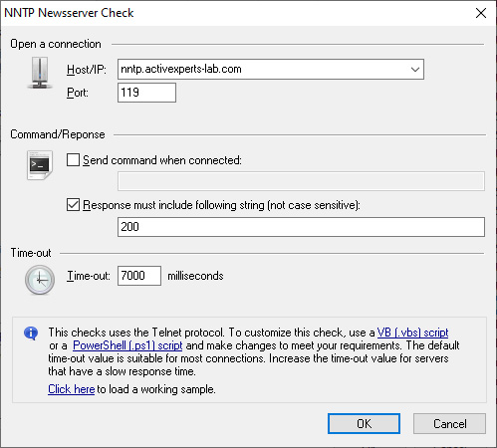Click the response string field containing 200
This screenshot has width=497, height=448.
(301, 227)
